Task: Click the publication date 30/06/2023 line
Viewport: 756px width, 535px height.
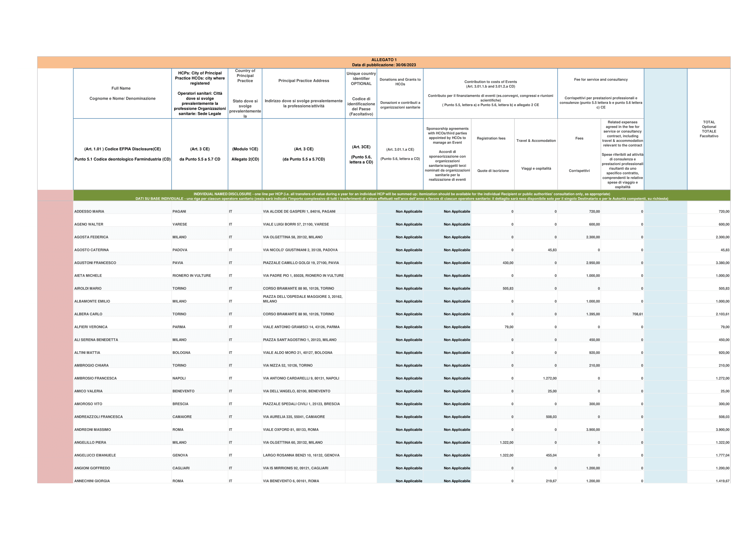Action: [384, 65]
